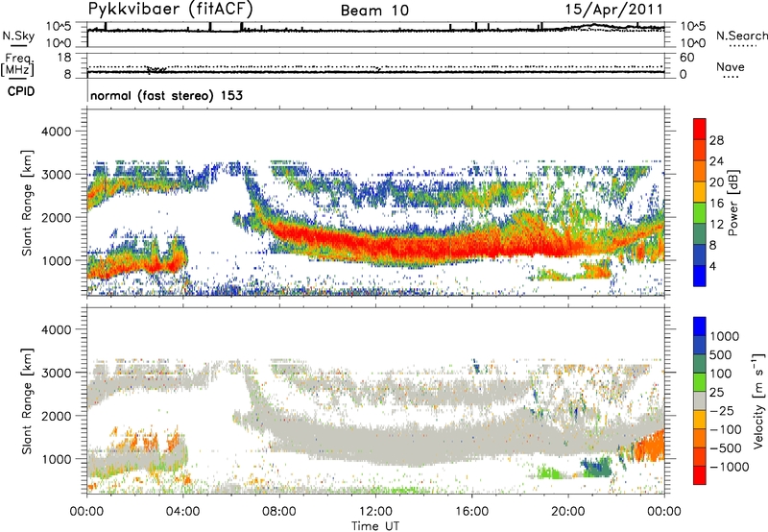Viewport: 768px width, 532px height.
Task: Click the 'Power [dB]' color bar label
Action: 732,203
